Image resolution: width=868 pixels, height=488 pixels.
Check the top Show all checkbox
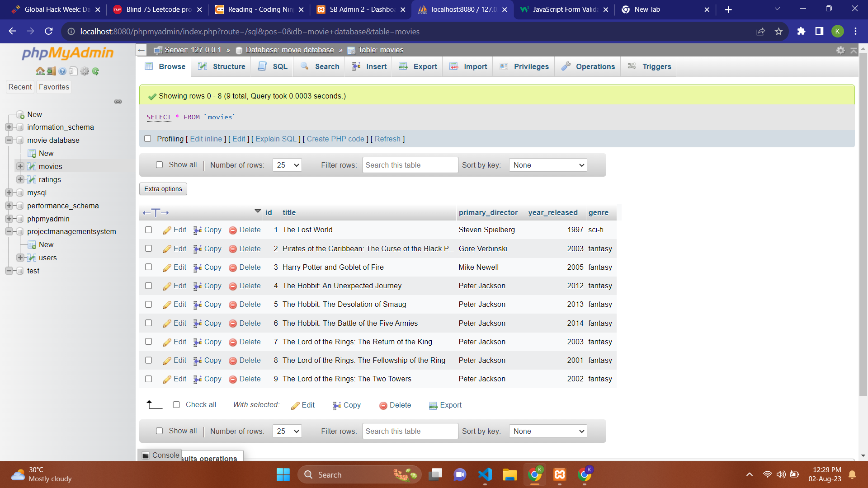tap(159, 165)
